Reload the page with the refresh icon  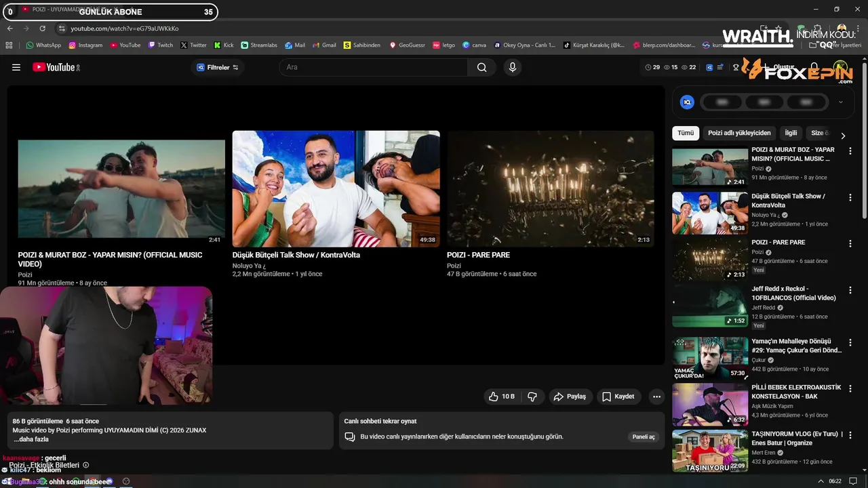click(x=42, y=28)
